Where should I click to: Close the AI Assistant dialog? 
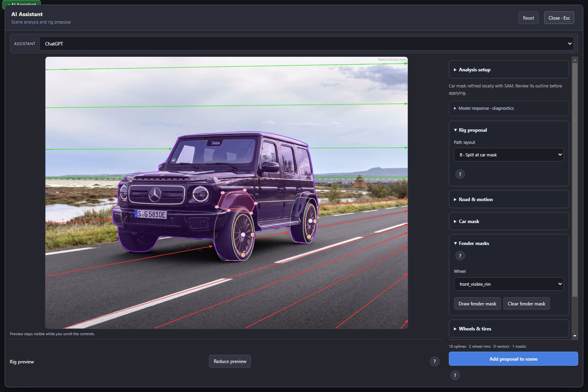pos(559,18)
